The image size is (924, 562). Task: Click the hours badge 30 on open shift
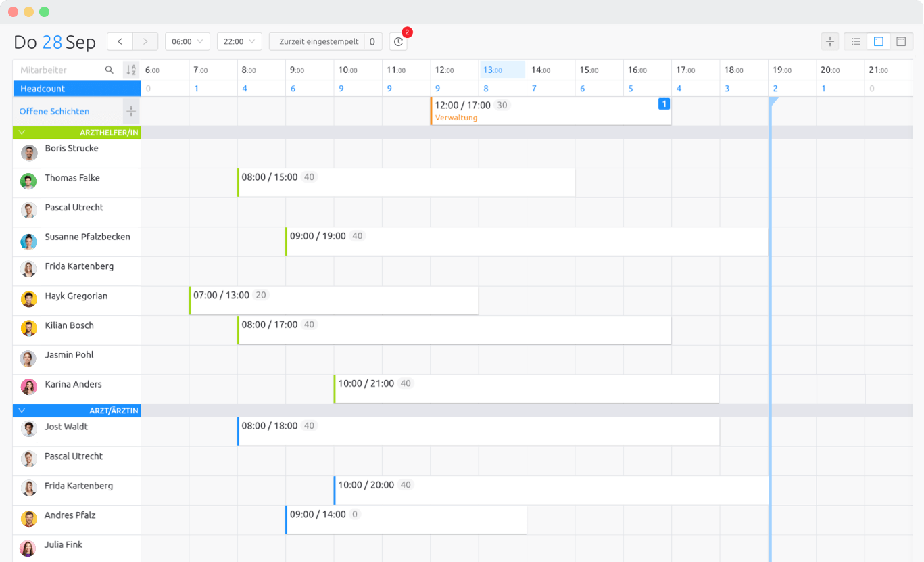(x=502, y=106)
